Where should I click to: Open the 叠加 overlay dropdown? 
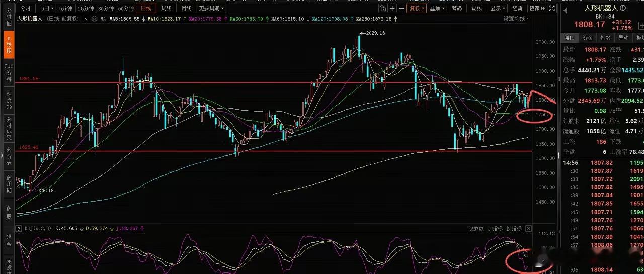(437, 8)
